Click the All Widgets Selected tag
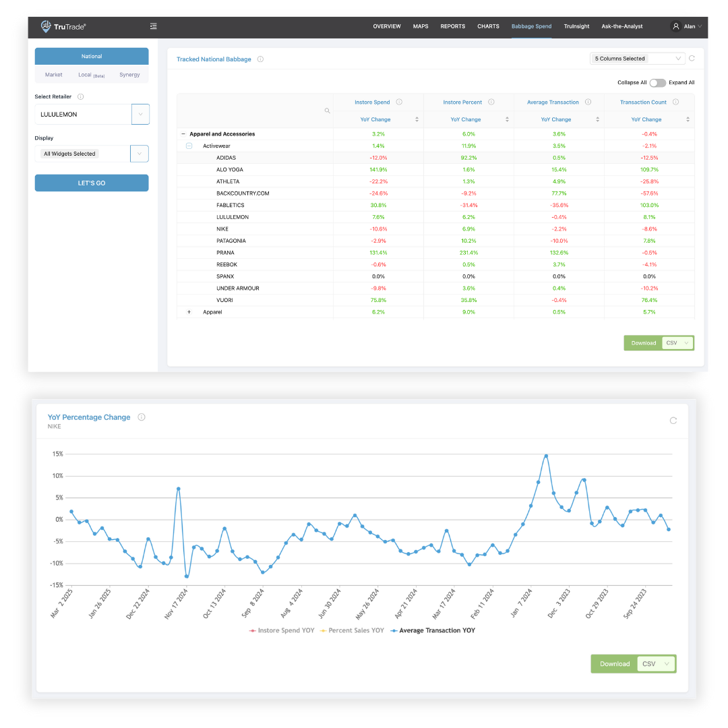Viewport: 728px width, 728px height. coord(69,154)
